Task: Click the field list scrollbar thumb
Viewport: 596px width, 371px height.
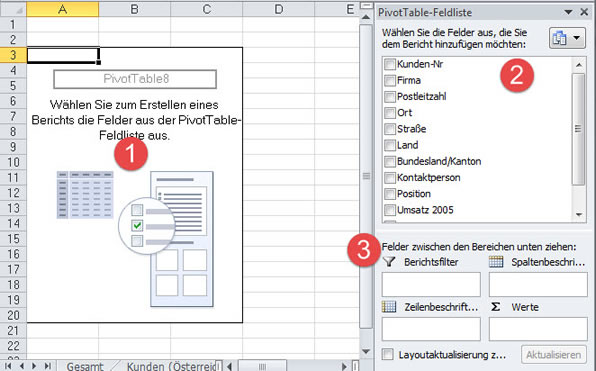Action: coord(579,129)
